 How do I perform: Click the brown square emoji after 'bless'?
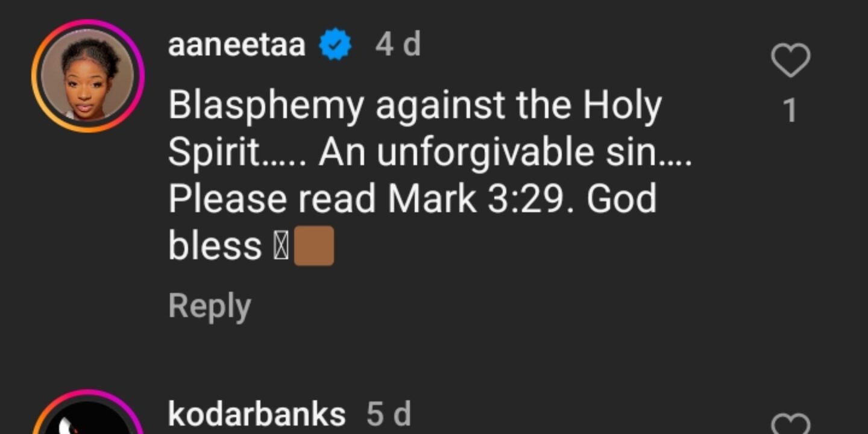point(314,246)
